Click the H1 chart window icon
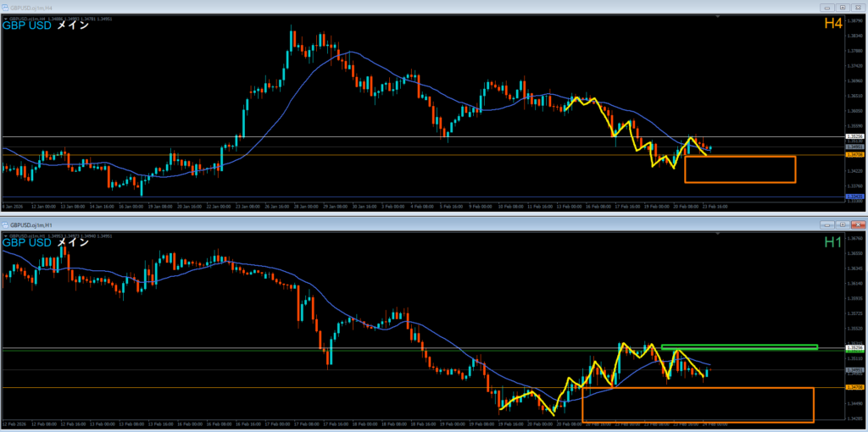The width and height of the screenshot is (868, 432). pyautogui.click(x=5, y=225)
